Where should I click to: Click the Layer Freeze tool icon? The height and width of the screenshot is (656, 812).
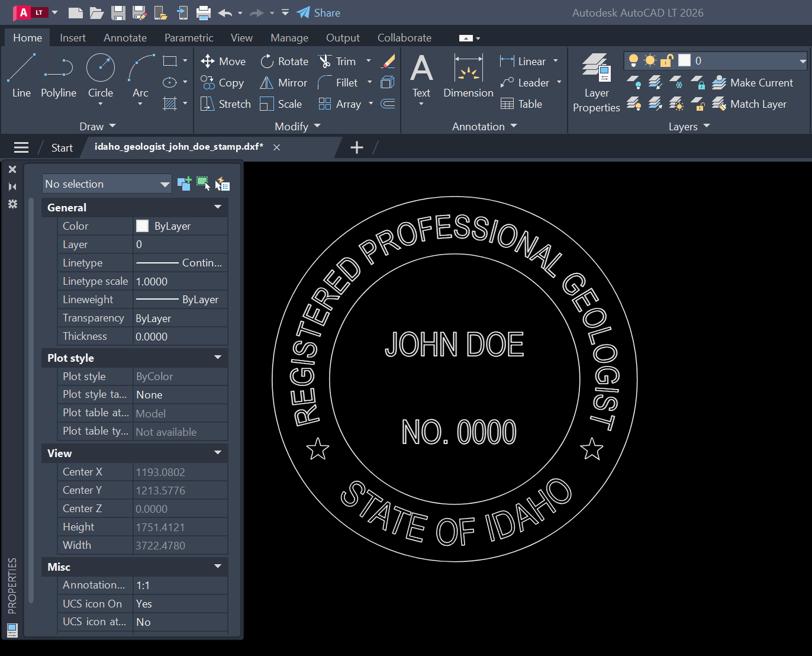coord(676,83)
